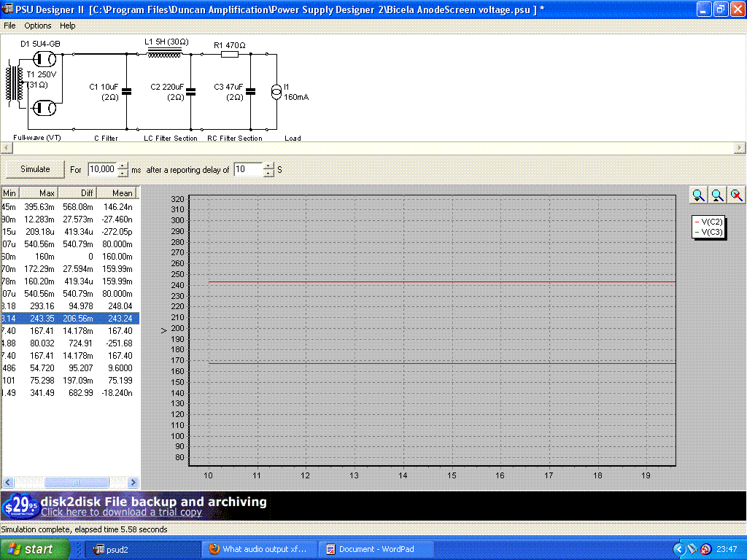
Task: Select the D1 5U4-GB upper rectifier diode symbol
Action: pos(44,59)
